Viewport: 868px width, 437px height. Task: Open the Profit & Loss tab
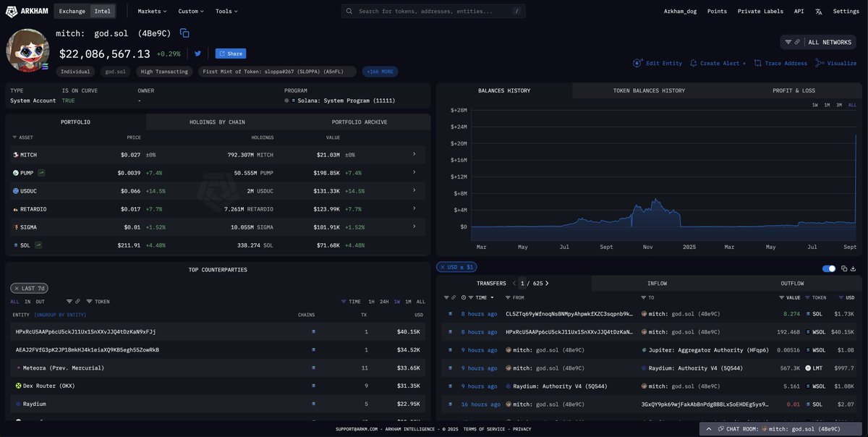coord(793,90)
